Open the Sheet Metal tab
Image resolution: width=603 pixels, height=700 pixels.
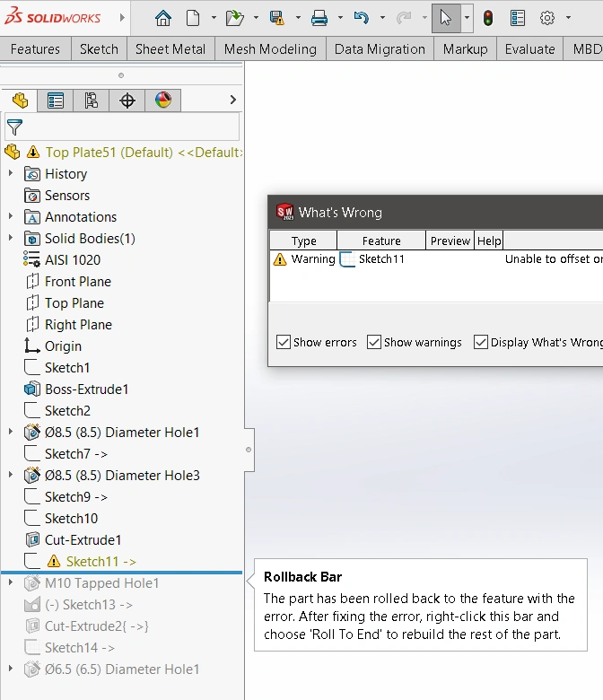click(170, 48)
